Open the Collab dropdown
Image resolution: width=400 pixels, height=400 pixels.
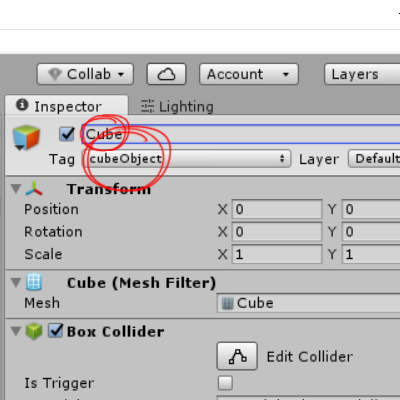[85, 74]
